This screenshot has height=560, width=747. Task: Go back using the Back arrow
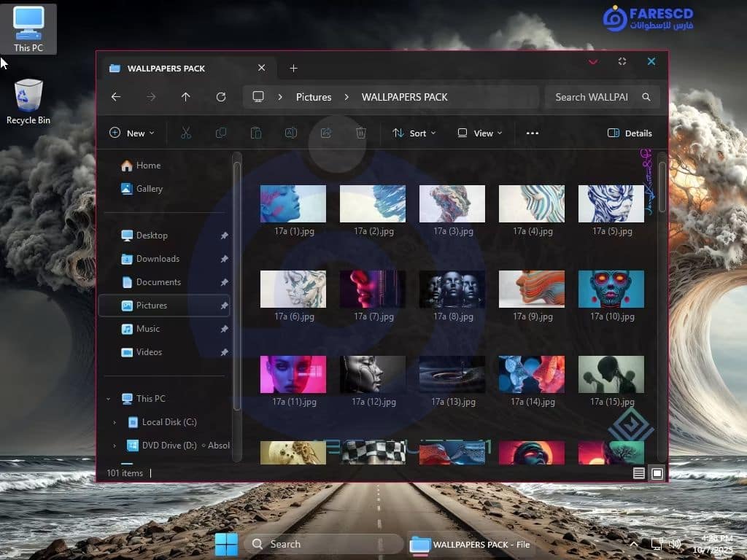pyautogui.click(x=116, y=97)
